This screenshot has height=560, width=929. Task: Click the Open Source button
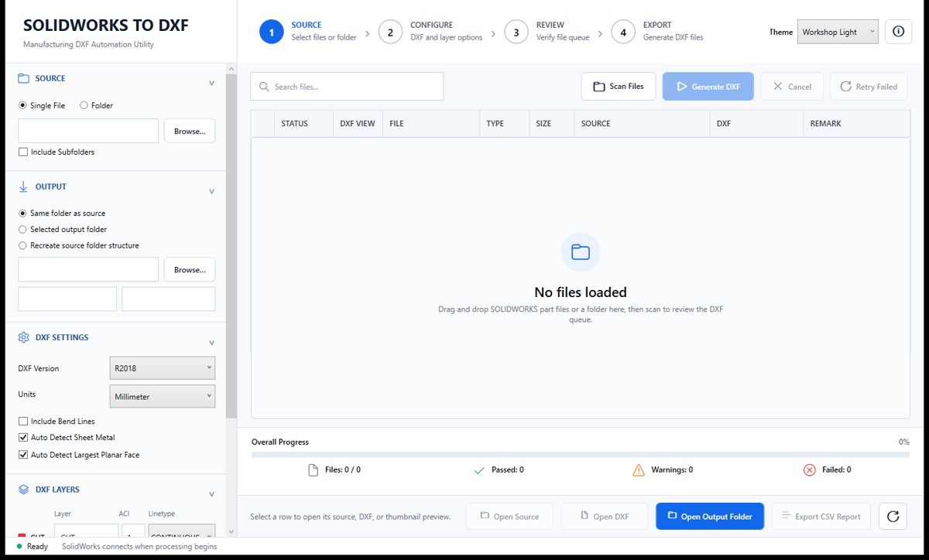[x=509, y=517]
